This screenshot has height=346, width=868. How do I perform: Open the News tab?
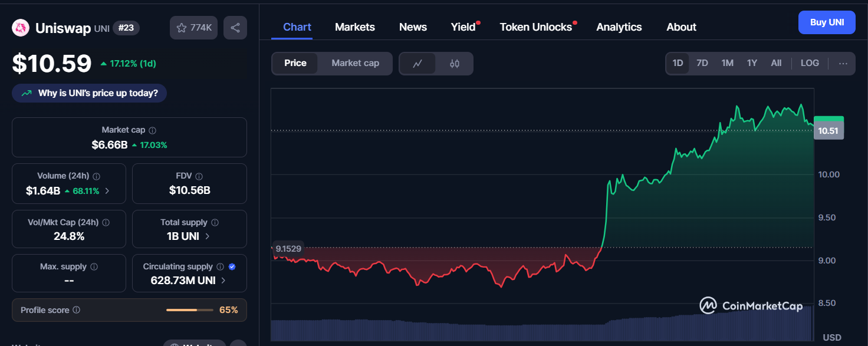click(x=413, y=27)
